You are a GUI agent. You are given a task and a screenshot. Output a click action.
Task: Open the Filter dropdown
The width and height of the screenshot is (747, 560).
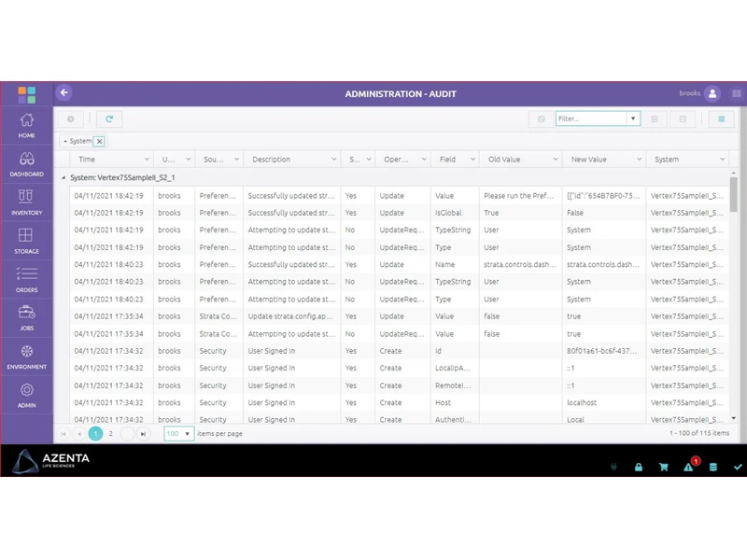[x=634, y=119]
